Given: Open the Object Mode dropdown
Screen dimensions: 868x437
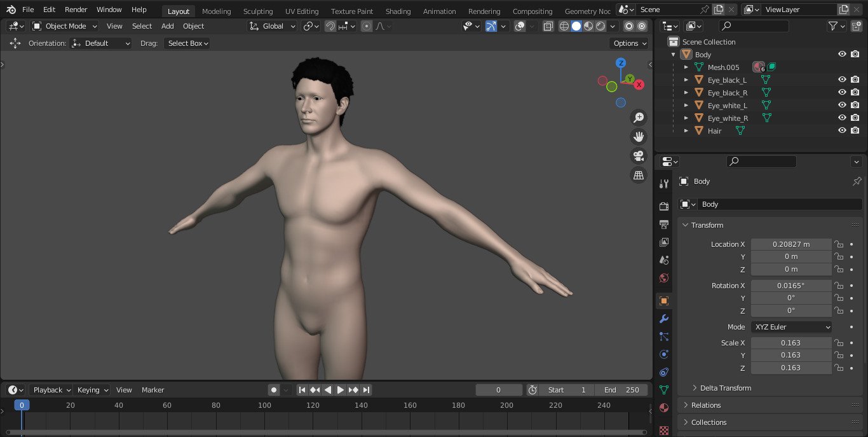Looking at the screenshot, I should pyautogui.click(x=65, y=26).
